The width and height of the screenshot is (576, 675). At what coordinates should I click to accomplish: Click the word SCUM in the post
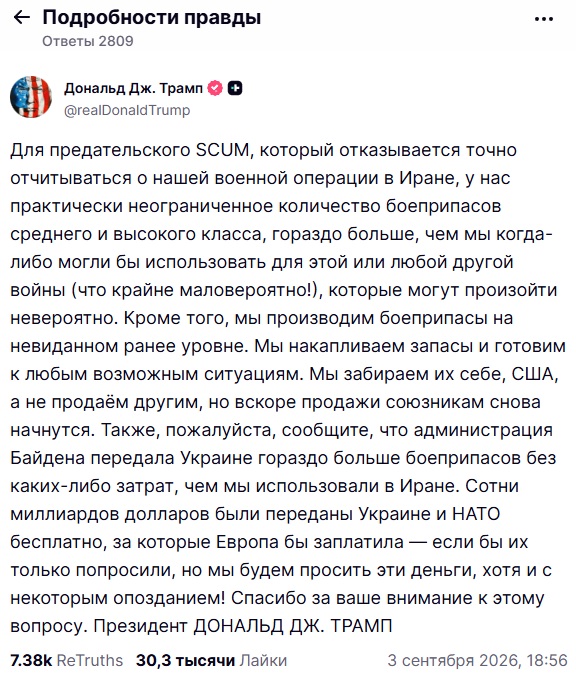click(x=223, y=150)
